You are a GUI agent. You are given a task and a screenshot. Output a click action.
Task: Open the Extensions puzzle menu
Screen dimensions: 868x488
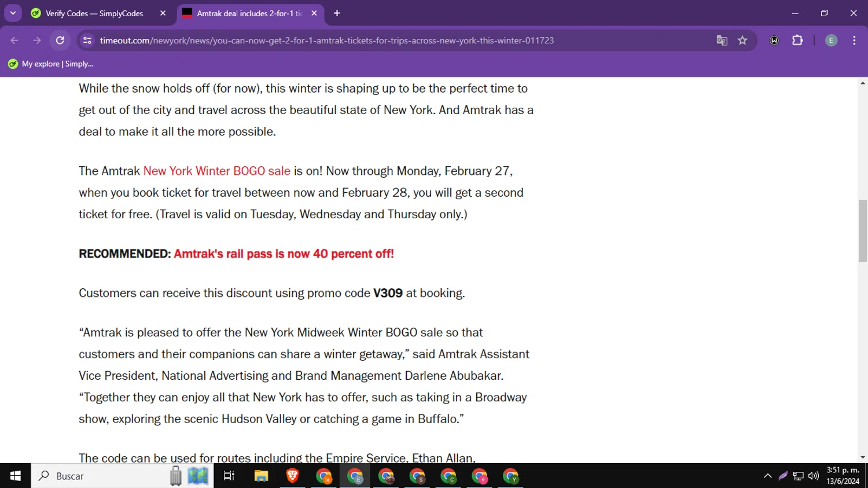797,41
